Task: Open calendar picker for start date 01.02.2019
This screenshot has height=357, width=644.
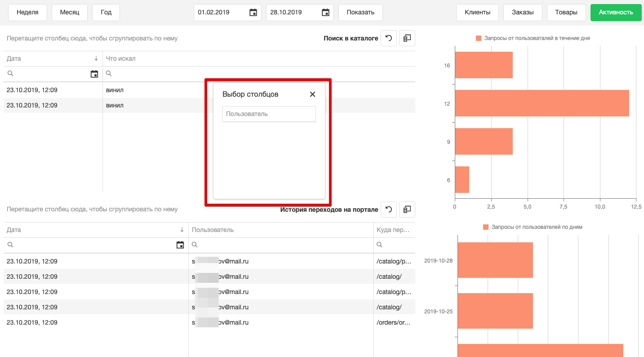Action: pos(253,13)
